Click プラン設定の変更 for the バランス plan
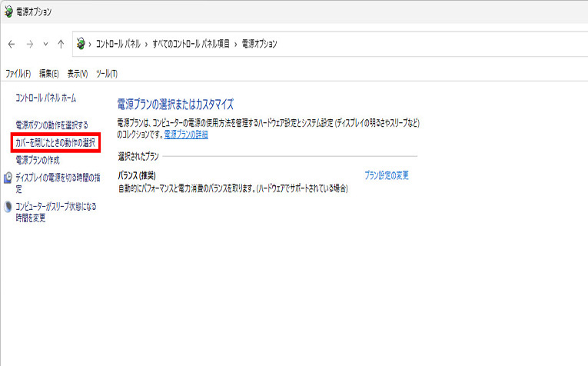This screenshot has height=366, width=588. click(386, 175)
